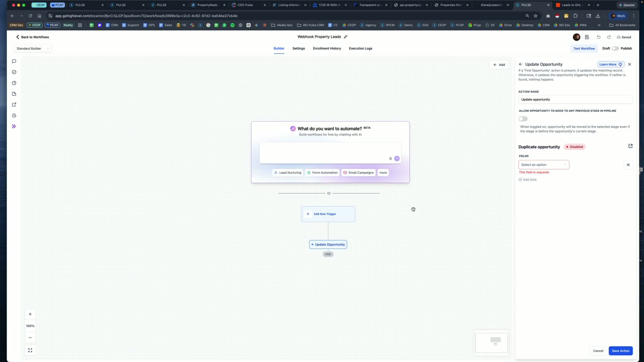Edit workflow name with pencil icon
Viewport: 644px width, 362px height.
[x=345, y=37]
